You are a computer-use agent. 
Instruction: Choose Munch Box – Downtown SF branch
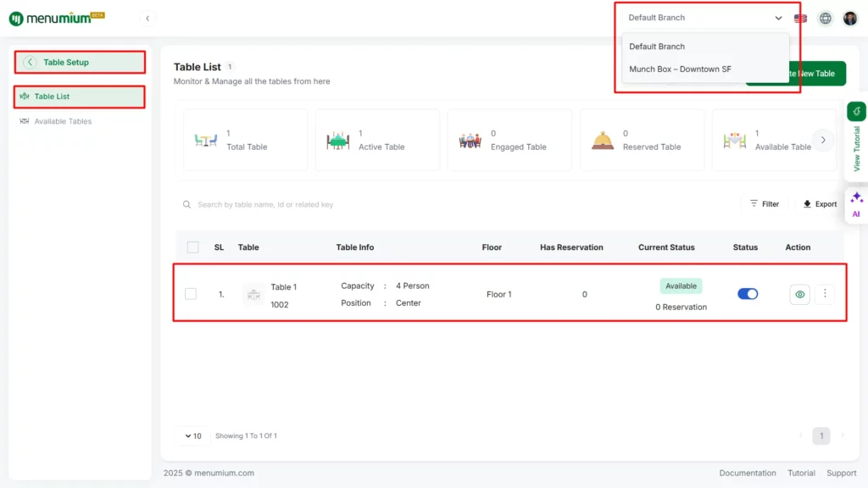[704, 69]
